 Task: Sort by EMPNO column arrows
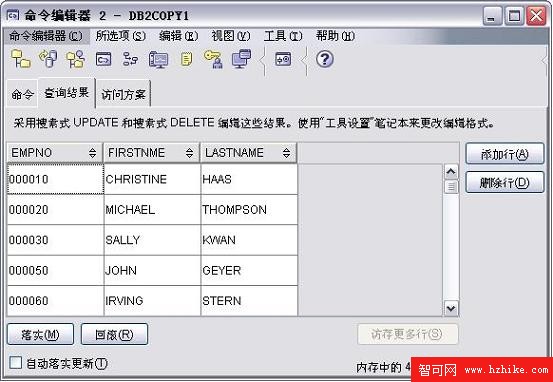click(x=92, y=153)
